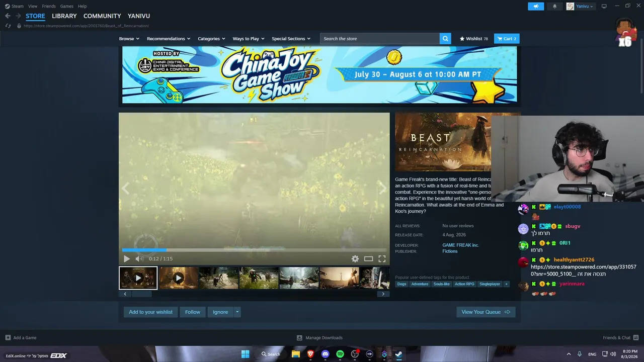The width and height of the screenshot is (644, 362).
Task: Expand the Recommendations dropdown
Action: pyautogui.click(x=169, y=39)
